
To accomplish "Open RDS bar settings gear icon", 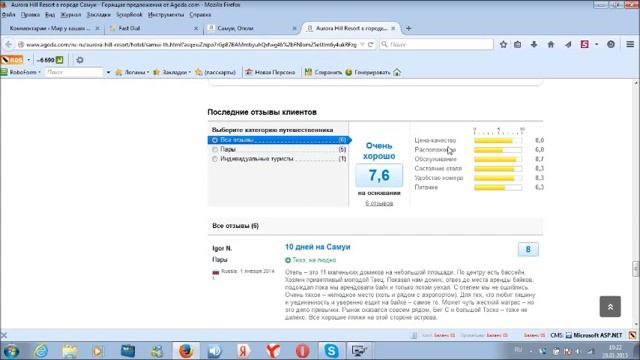I will tap(80, 60).
